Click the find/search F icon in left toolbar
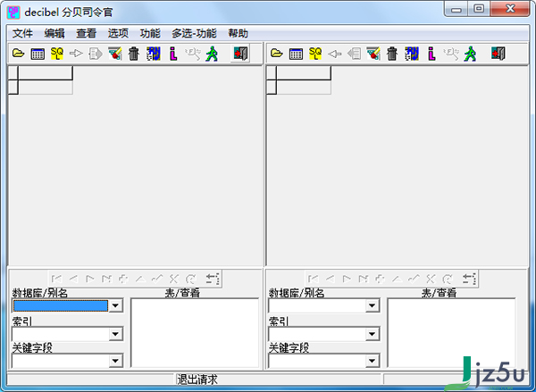Viewport: 536px width, 392px height. tap(193, 54)
